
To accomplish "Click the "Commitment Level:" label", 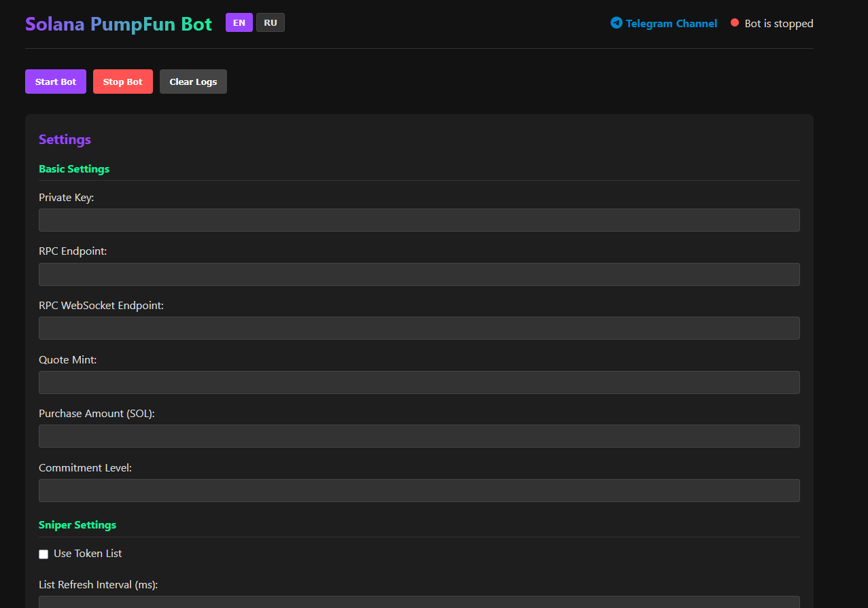I will 85,468.
